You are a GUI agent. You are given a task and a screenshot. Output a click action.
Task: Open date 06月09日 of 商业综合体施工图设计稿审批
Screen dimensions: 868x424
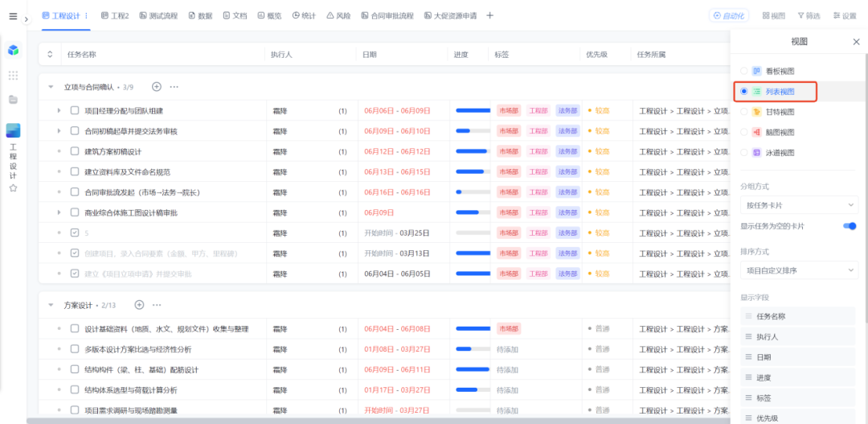click(x=379, y=212)
